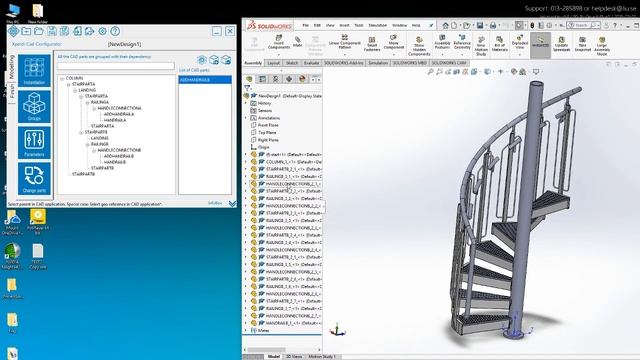Start a New Motion Study
640x360 pixels.
coord(481,46)
